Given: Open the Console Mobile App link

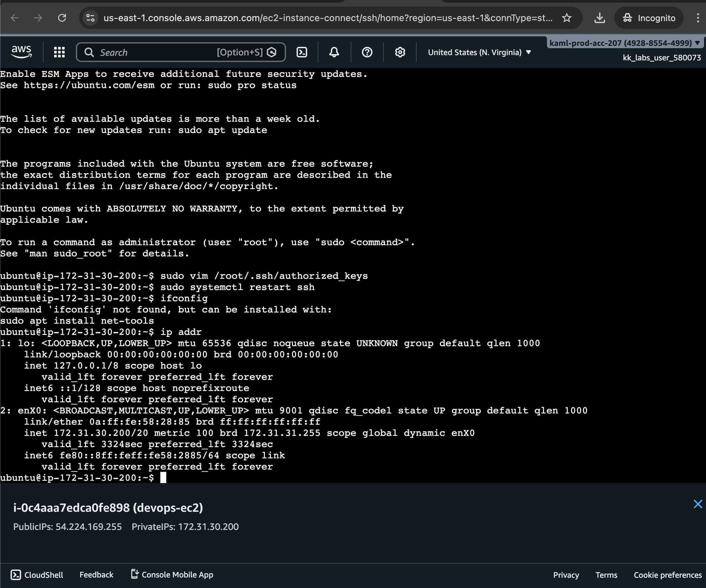Looking at the screenshot, I should 172,575.
